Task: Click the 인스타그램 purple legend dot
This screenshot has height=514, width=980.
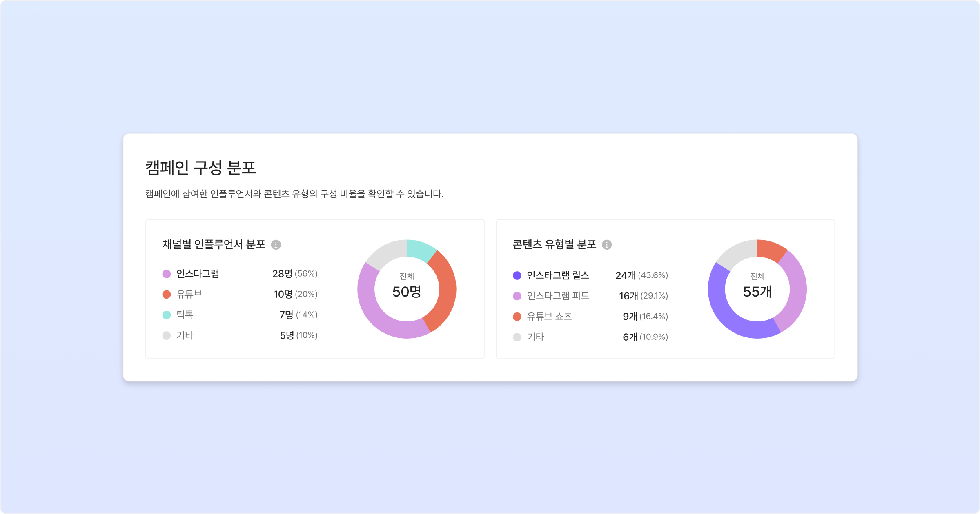Action: pyautogui.click(x=167, y=274)
